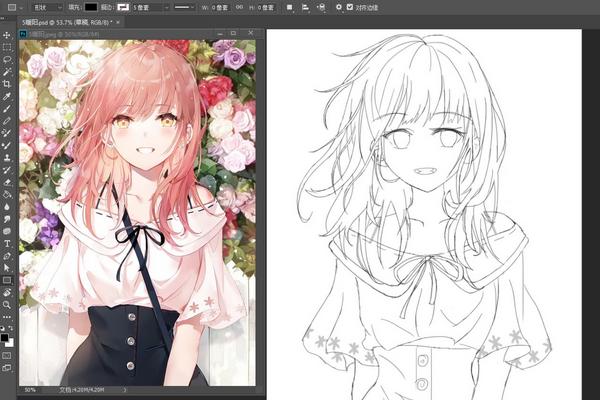The height and width of the screenshot is (400, 600).
Task: Minimize the floating reference image window
Action: pyautogui.click(x=220, y=34)
